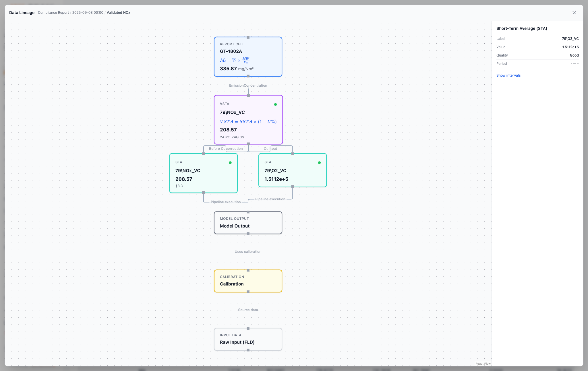Open the Model Output node

tap(248, 223)
